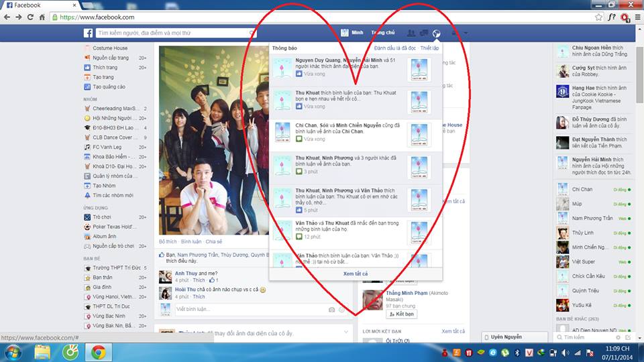Open chat with Nam Phương Trần
Screen dimensions: 644x362
(594, 219)
